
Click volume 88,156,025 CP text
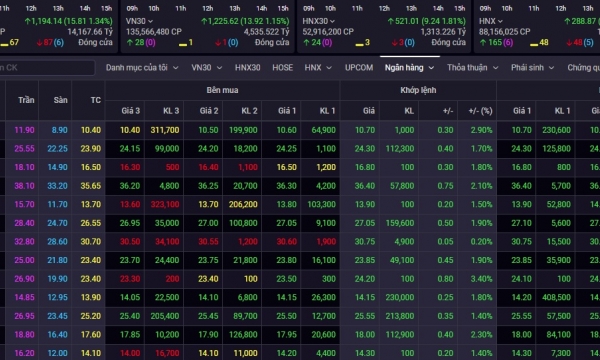pyautogui.click(x=505, y=32)
